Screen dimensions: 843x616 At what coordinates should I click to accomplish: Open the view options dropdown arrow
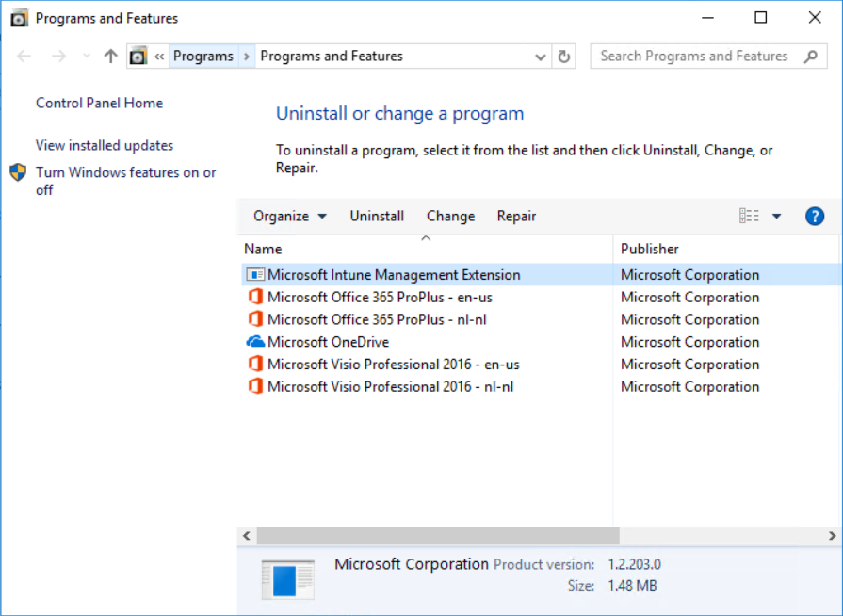pos(776,216)
